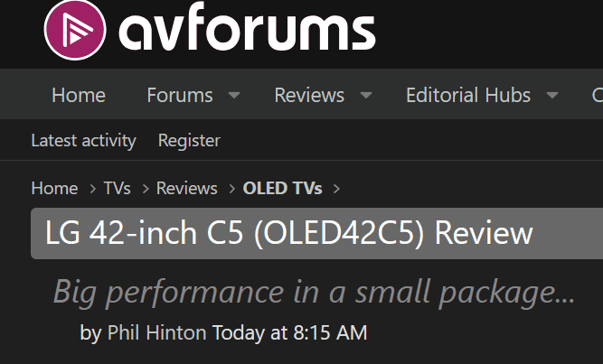Click the LG 42-inch C5 Review title

289,233
